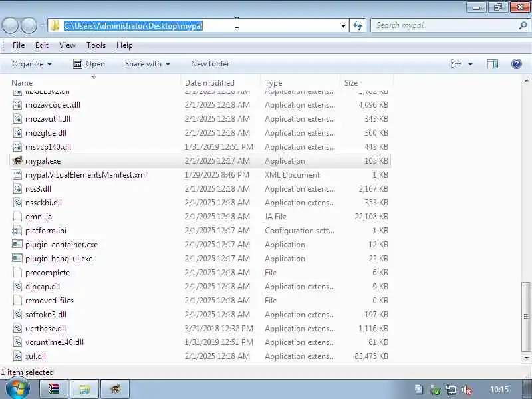Click the muted volume tray icon

[467, 390]
